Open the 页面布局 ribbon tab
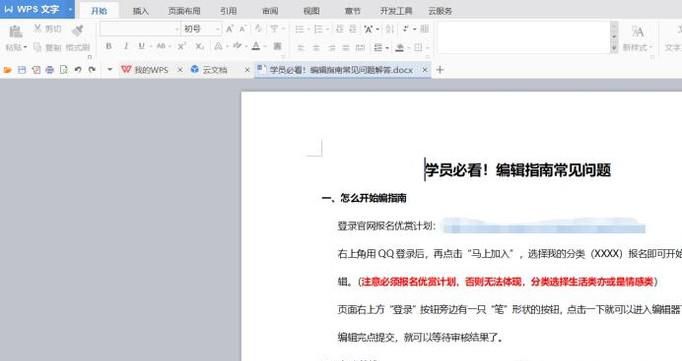 (x=184, y=11)
